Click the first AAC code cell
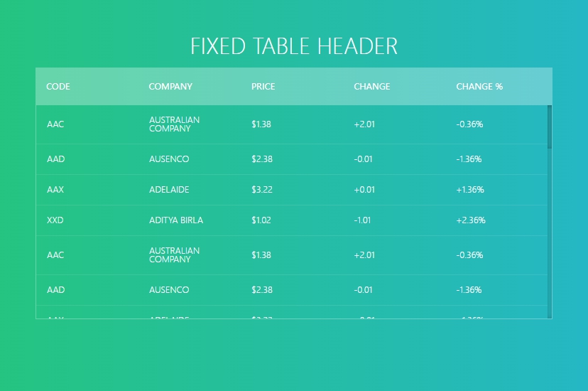This screenshot has height=391, width=588. [x=55, y=124]
